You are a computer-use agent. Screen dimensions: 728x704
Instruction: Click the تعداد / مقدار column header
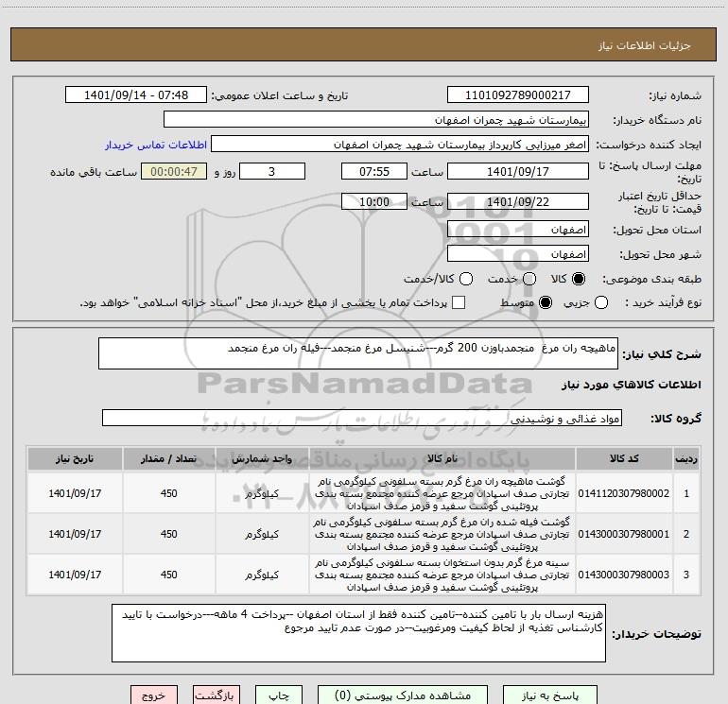click(168, 459)
